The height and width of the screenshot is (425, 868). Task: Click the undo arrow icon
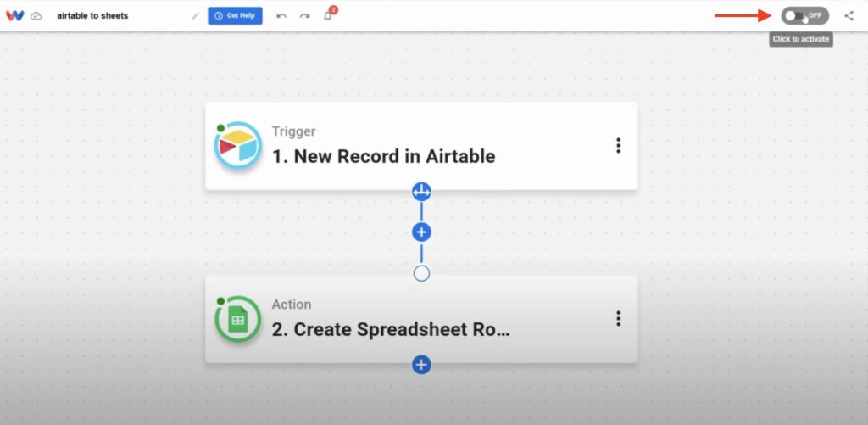click(x=281, y=16)
